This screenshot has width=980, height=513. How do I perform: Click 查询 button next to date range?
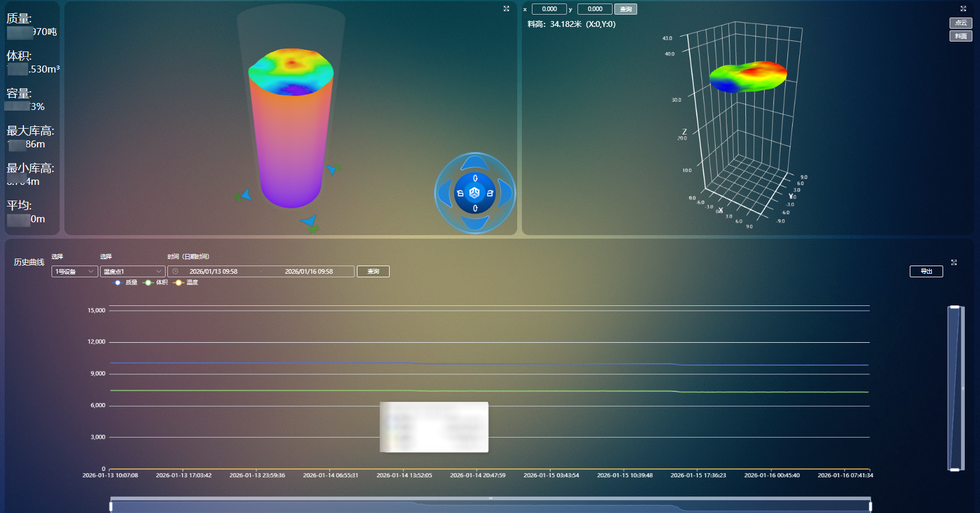click(x=373, y=271)
